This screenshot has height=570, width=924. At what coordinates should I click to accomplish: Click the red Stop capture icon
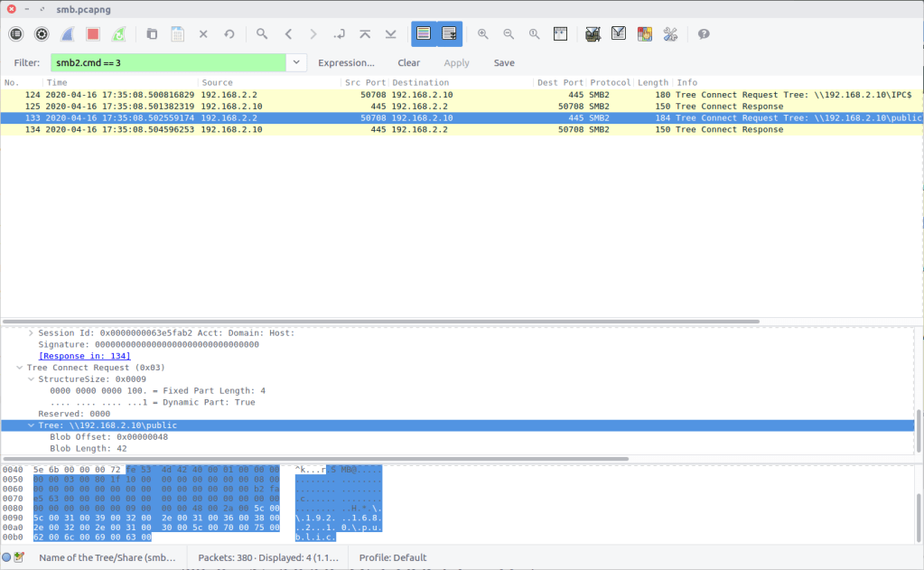pos(93,34)
